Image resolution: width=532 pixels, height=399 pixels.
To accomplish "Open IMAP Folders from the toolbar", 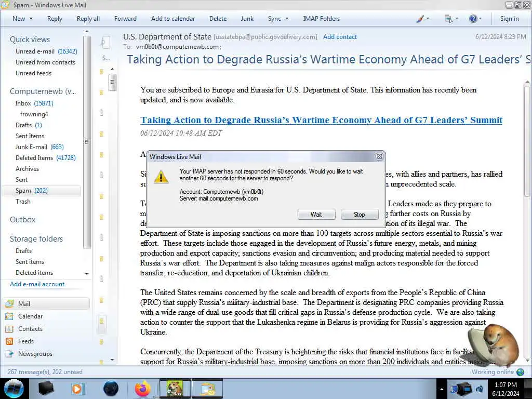I will 321,19.
